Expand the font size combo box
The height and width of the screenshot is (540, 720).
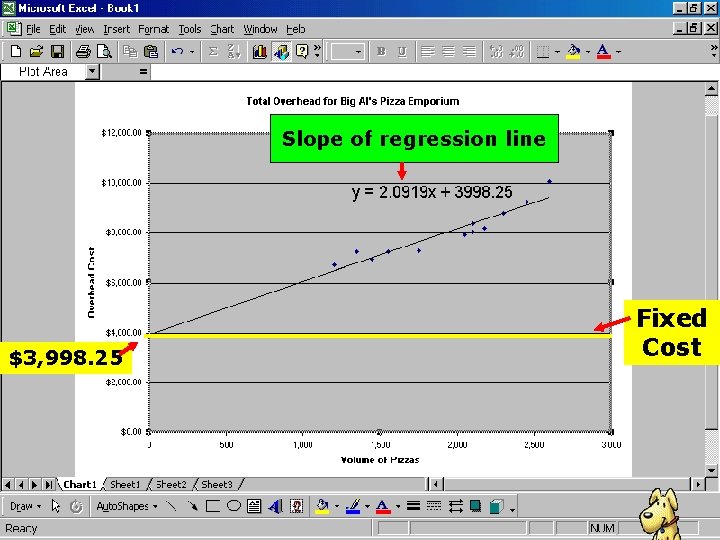(x=358, y=51)
